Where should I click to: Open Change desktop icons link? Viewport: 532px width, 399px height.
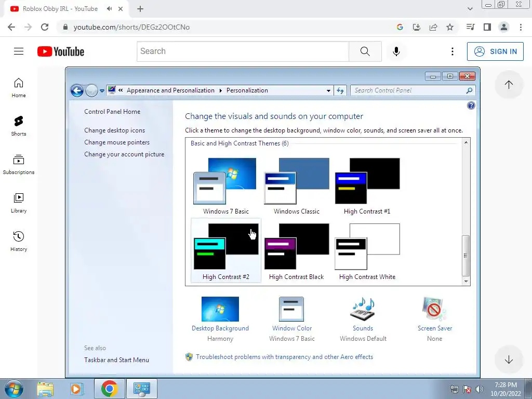click(115, 130)
